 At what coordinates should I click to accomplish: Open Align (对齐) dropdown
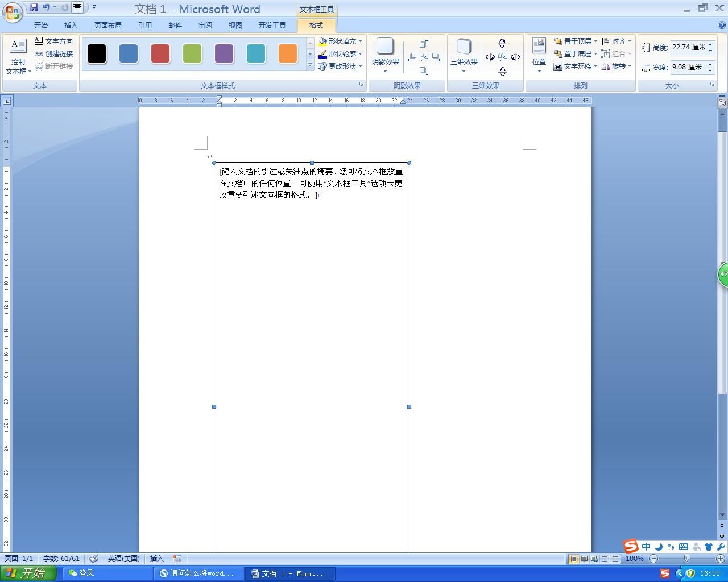pos(617,41)
